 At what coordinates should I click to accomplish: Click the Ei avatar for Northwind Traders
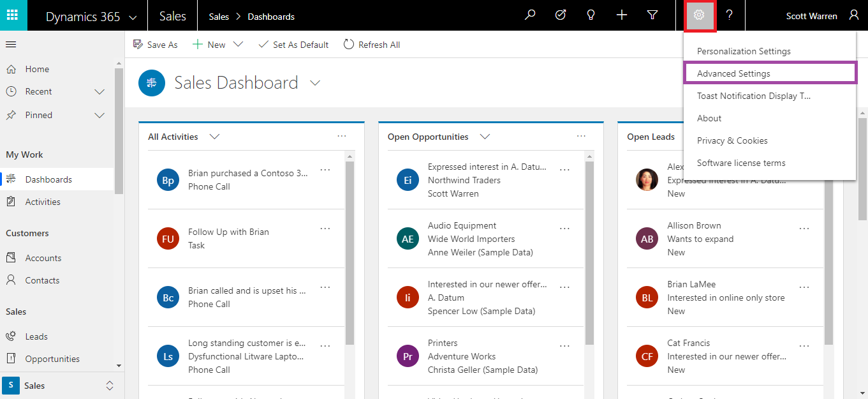[408, 181]
